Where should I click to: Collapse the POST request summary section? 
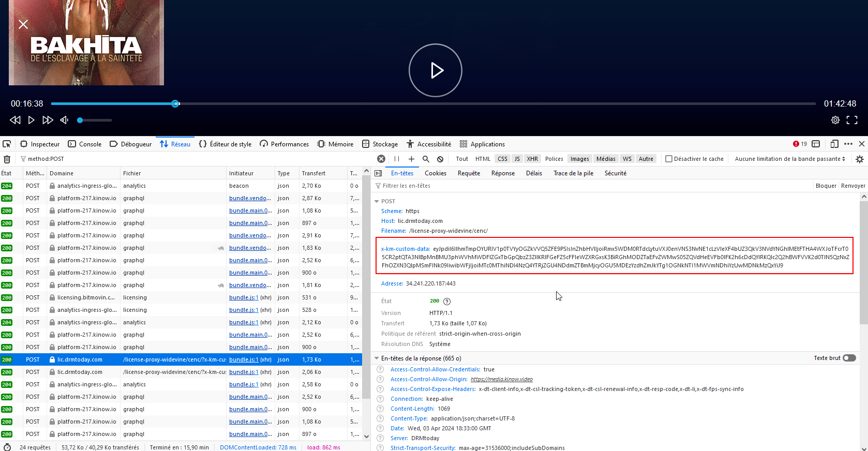(x=377, y=201)
